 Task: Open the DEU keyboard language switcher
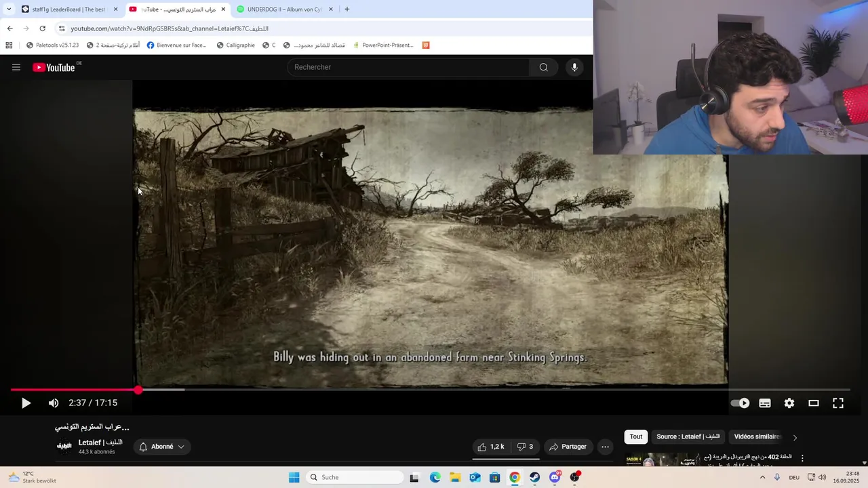[794, 478]
